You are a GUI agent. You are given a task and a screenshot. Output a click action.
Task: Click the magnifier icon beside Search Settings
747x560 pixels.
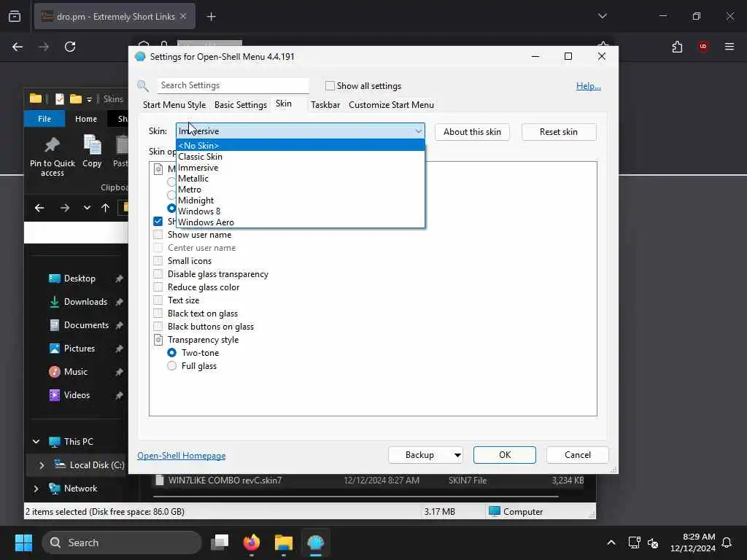(x=143, y=86)
